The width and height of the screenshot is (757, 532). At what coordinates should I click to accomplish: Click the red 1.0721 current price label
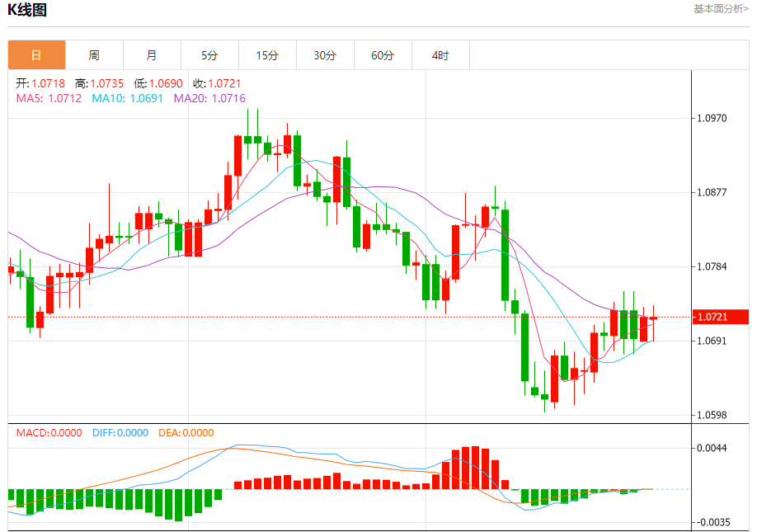[x=721, y=317]
